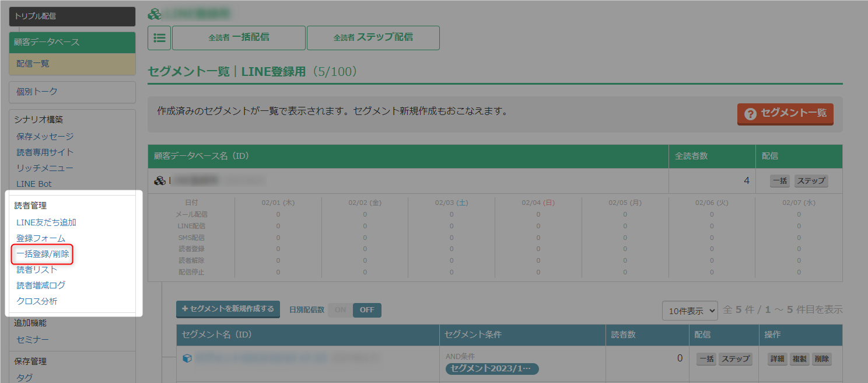Click 読者リスト link
Viewport: 868px width, 383px height.
click(x=37, y=270)
